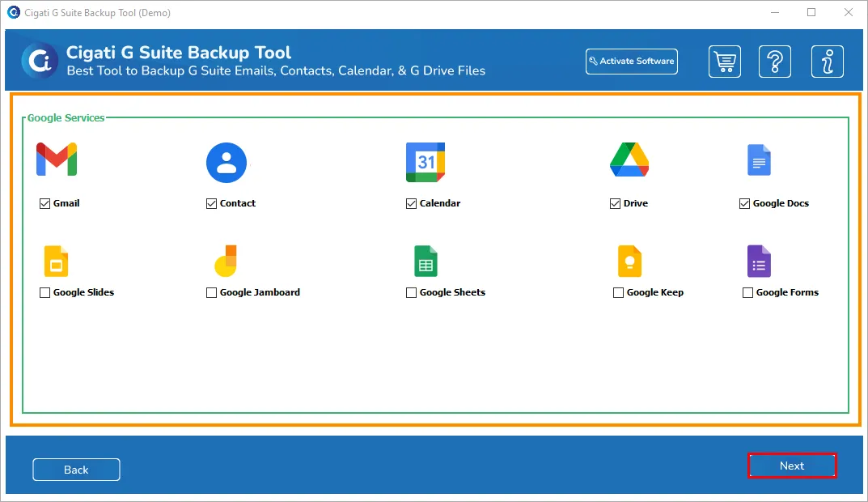The width and height of the screenshot is (868, 502).
Task: Close the Cigati Backup Tool window
Action: [848, 12]
